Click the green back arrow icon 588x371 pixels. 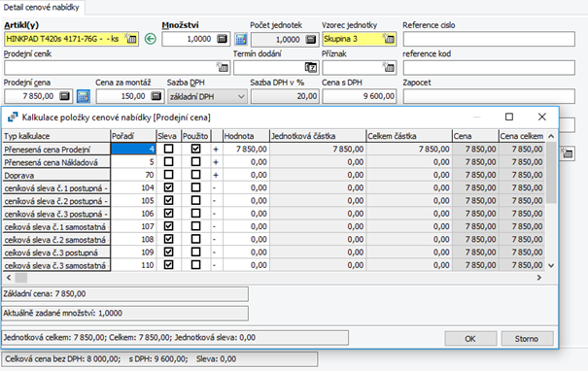(151, 39)
